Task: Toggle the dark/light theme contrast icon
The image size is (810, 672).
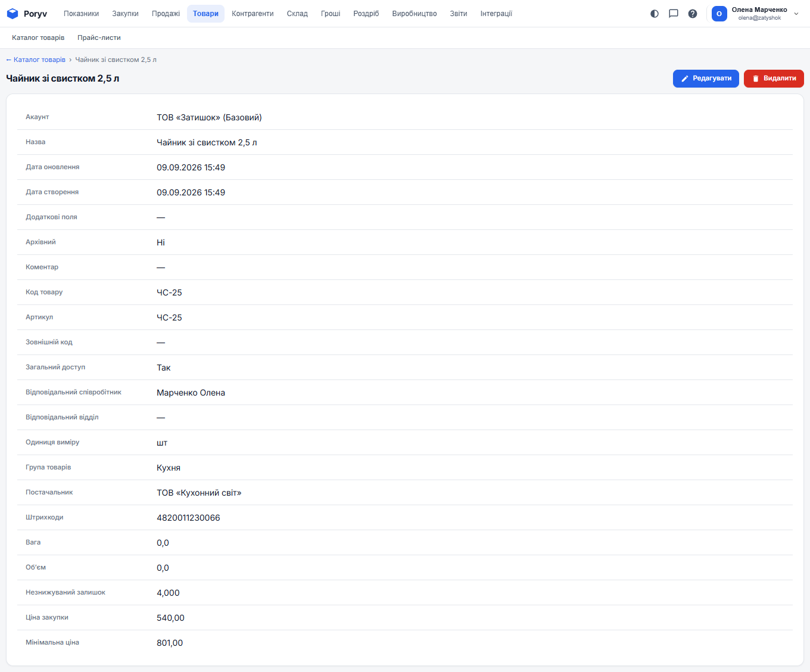Action: (x=655, y=14)
